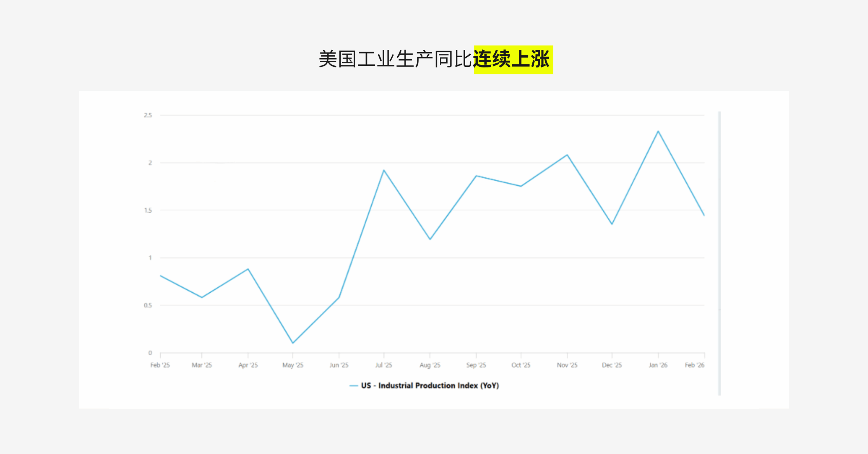
Task: Click the Dec '25 x-axis label
Action: click(x=612, y=365)
